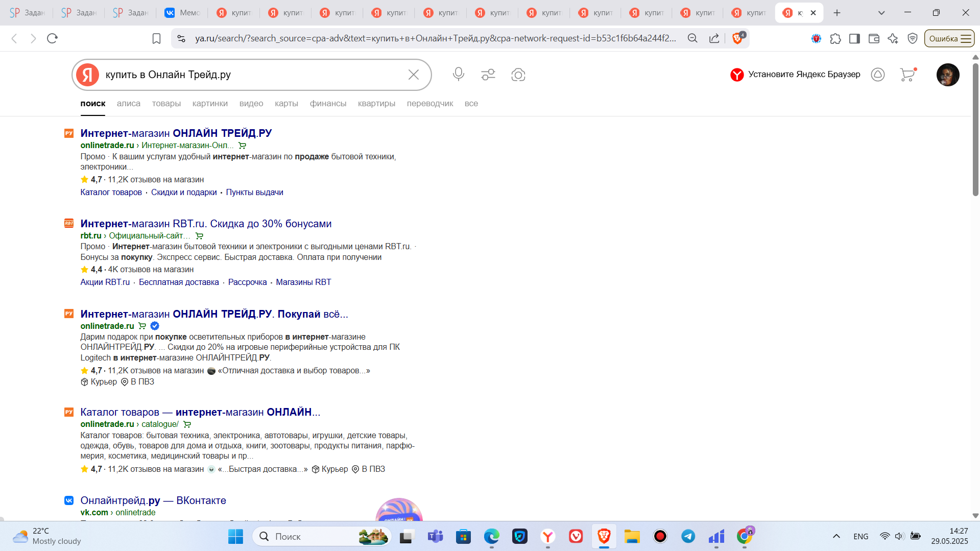Close the active Yandex tab
Screen dimensions: 980x551
814,13
